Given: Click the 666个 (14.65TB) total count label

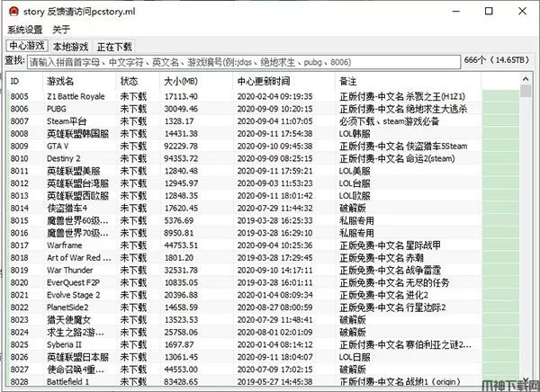Looking at the screenshot, I should pyautogui.click(x=497, y=60).
